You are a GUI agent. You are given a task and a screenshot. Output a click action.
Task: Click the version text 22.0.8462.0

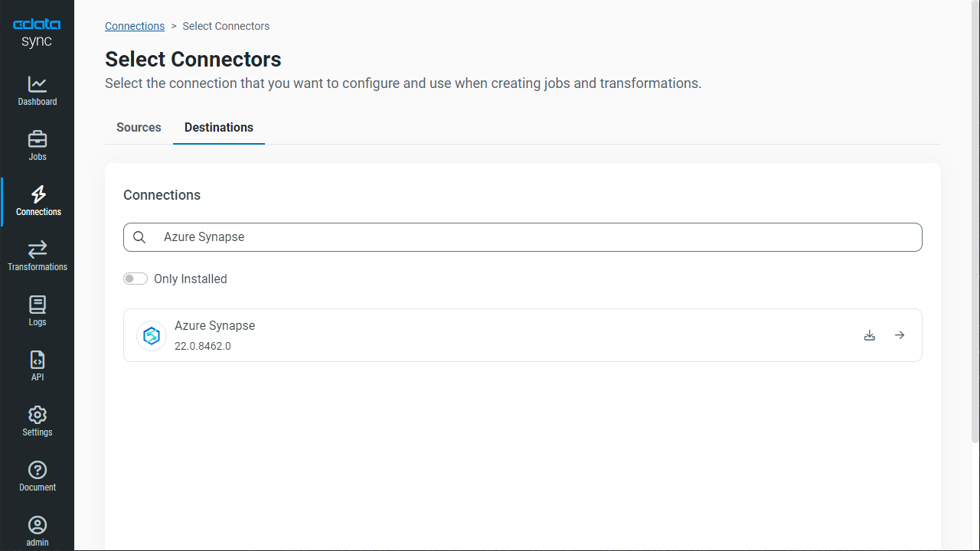203,346
